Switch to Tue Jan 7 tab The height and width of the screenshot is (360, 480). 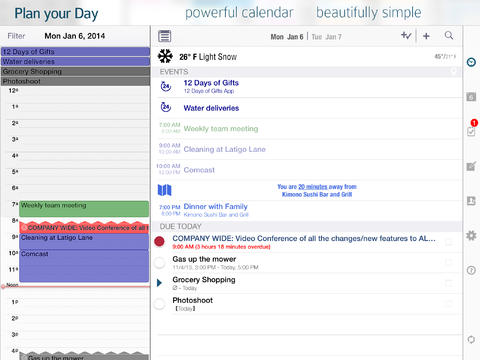[x=326, y=37]
